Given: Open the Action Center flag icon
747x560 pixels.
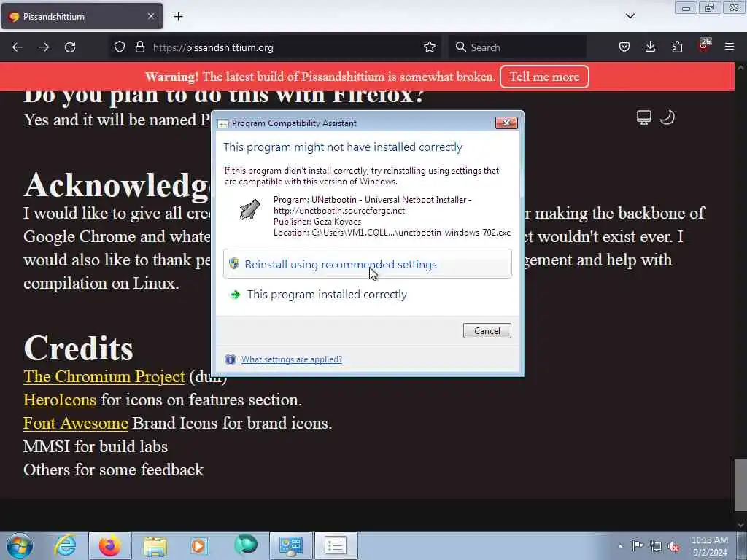Looking at the screenshot, I should [638, 545].
